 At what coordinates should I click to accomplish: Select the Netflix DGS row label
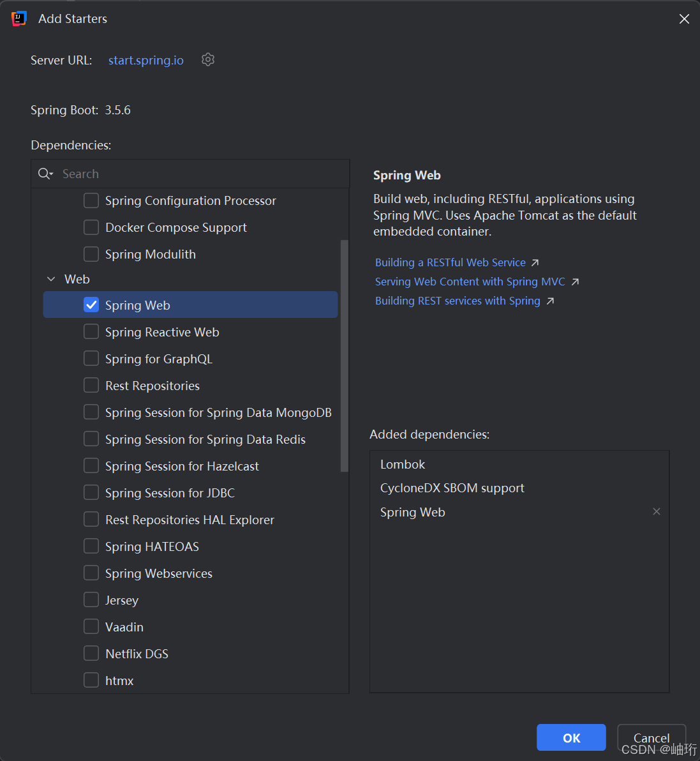click(x=137, y=654)
